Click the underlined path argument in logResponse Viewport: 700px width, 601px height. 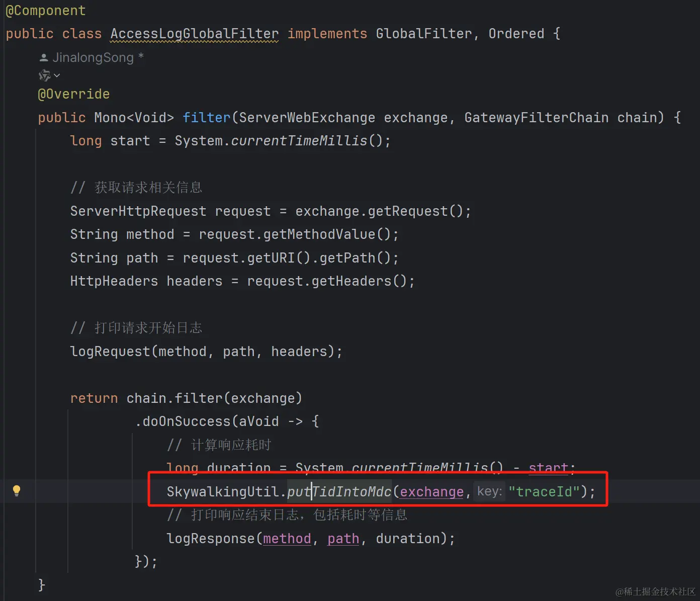342,538
